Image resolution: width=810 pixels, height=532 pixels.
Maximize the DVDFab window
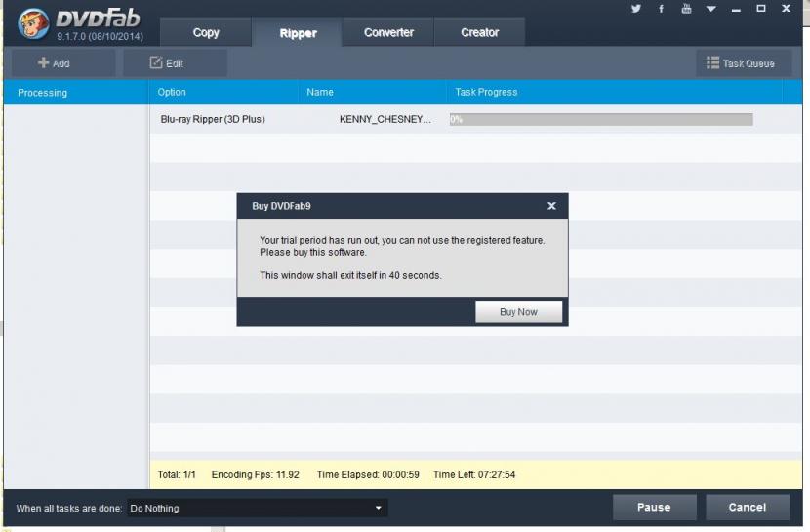[761, 8]
